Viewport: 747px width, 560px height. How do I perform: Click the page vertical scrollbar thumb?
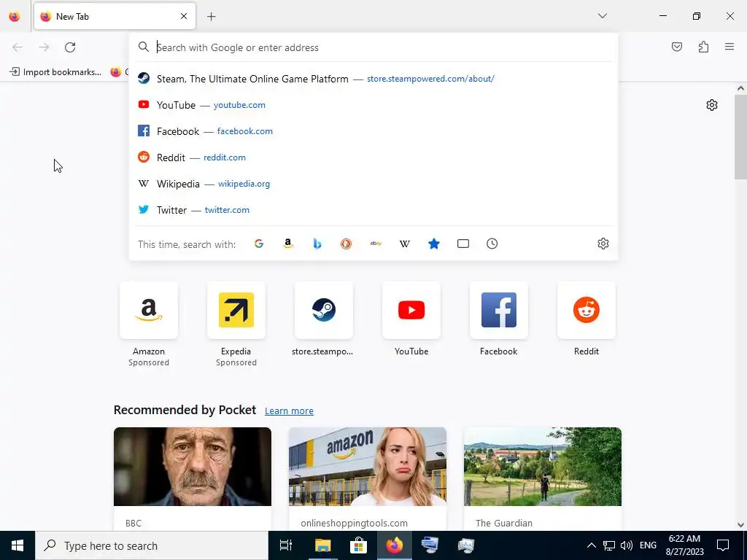point(740,137)
